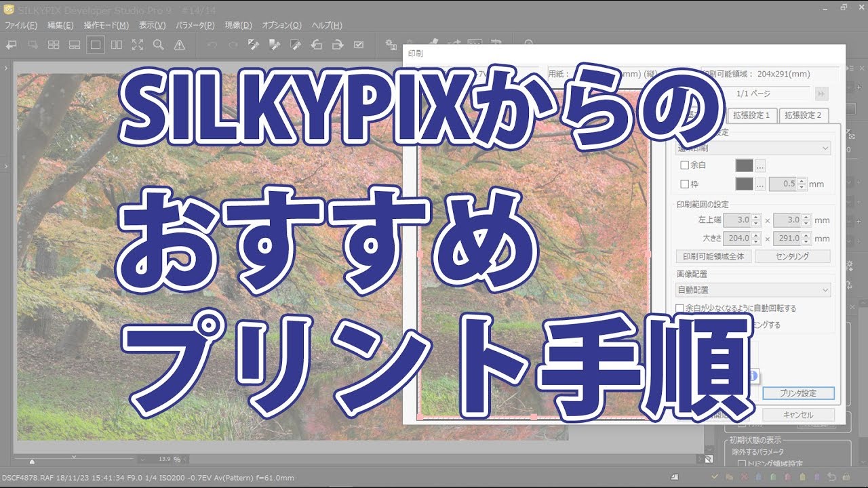Click the rotate left toolbar icon
Viewport: 868px width, 488px height.
pyautogui.click(x=316, y=45)
